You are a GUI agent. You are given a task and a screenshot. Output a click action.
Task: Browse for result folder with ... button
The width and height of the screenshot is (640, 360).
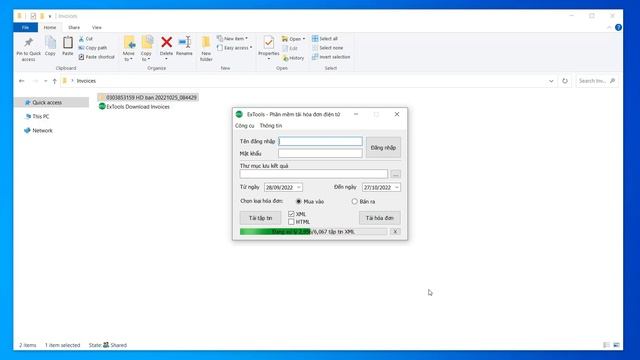tap(395, 174)
